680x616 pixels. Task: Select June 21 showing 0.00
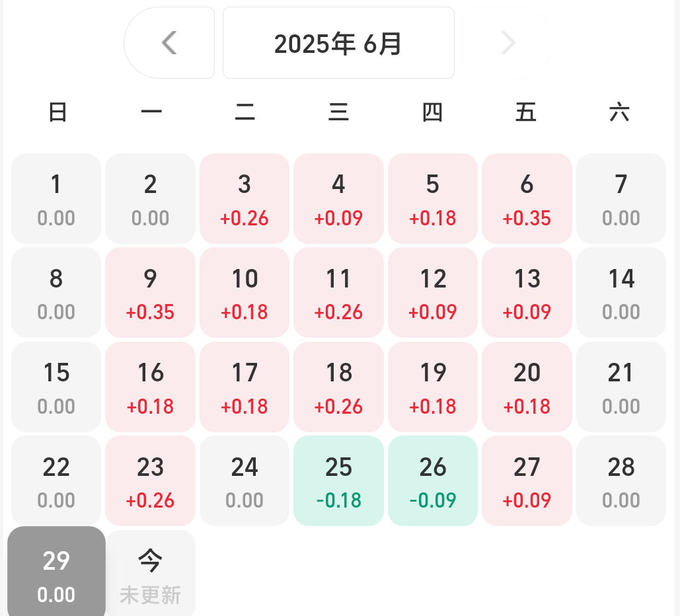[x=621, y=387]
